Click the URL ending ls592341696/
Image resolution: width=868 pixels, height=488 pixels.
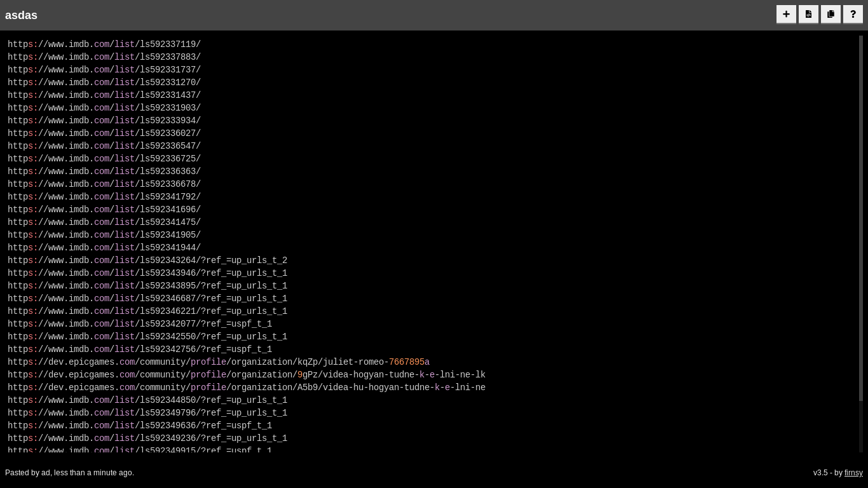click(104, 210)
